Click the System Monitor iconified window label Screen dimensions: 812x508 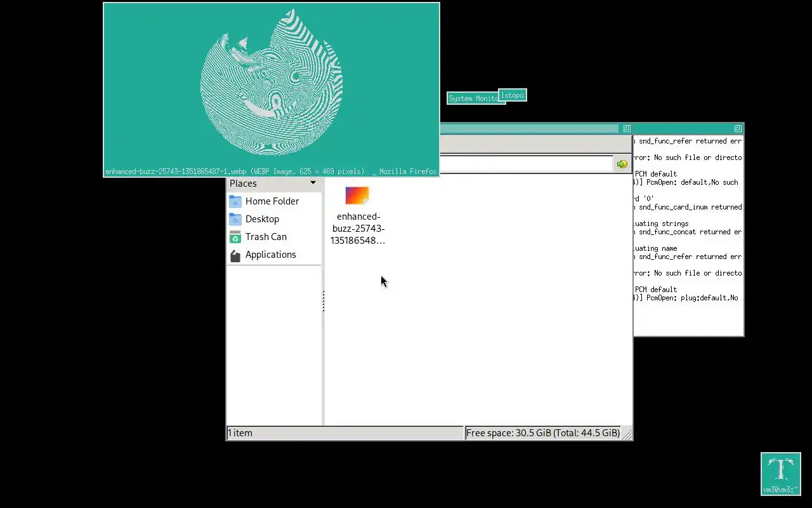(473, 98)
